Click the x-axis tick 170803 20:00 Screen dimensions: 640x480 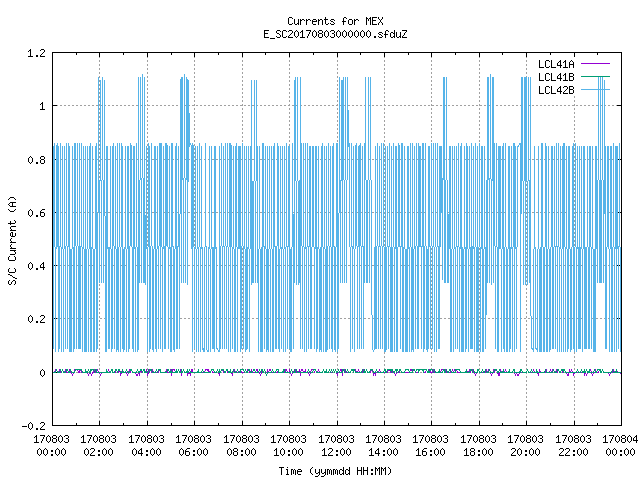[525, 446]
